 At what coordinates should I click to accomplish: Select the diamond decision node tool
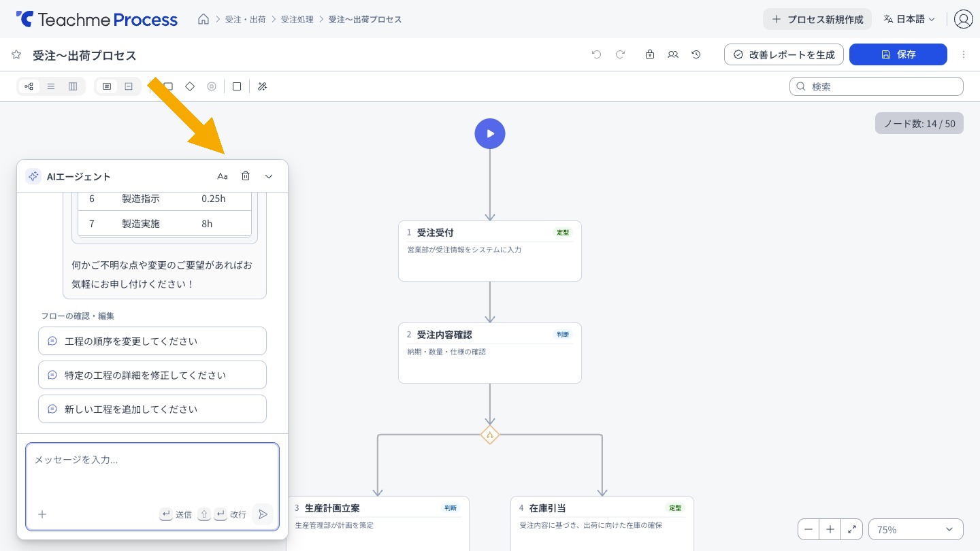coord(190,86)
